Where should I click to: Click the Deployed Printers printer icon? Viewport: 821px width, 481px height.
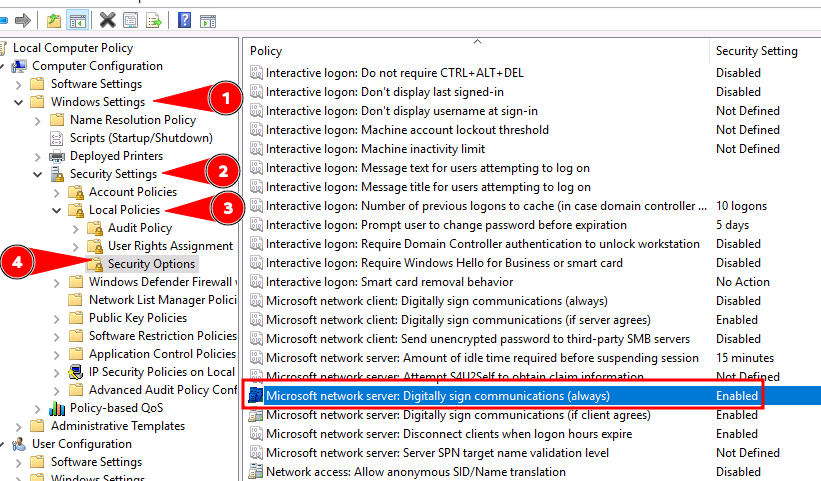(57, 156)
